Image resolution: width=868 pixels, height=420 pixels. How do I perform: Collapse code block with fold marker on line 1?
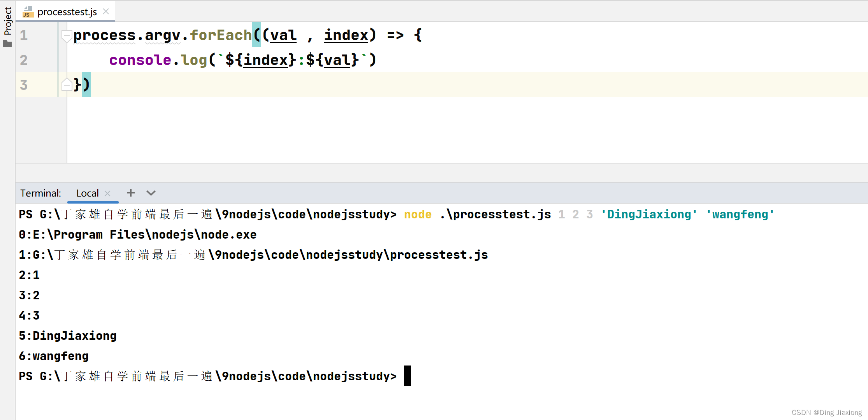[67, 35]
